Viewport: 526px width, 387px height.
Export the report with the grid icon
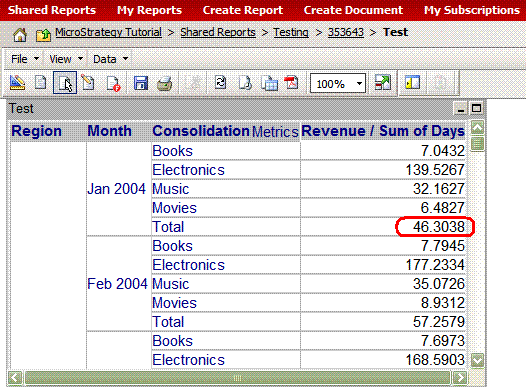tap(269, 83)
